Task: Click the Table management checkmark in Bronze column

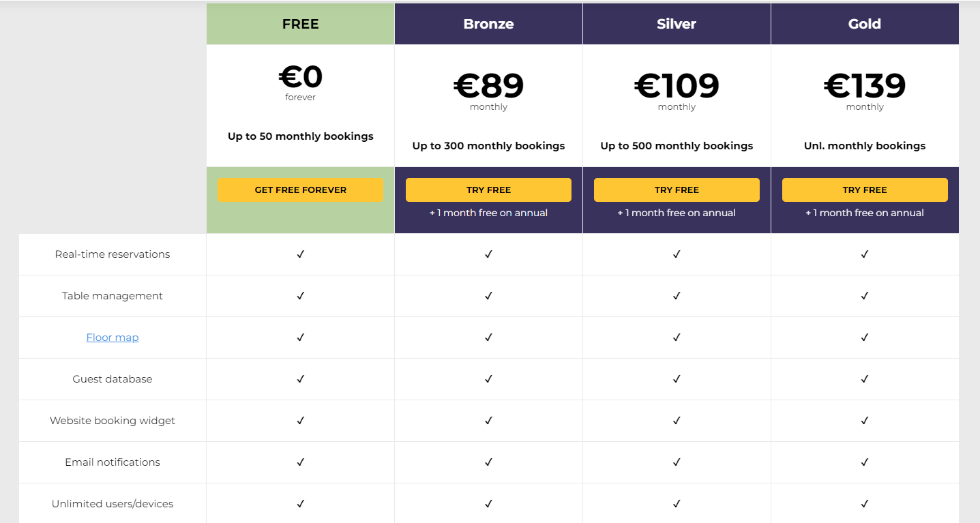Action: coord(488,296)
